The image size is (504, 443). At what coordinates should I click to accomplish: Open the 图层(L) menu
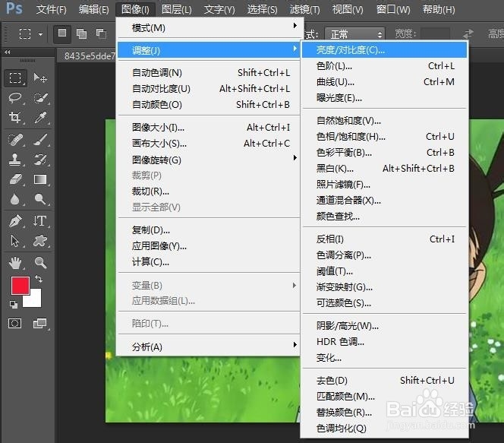pyautogui.click(x=176, y=10)
